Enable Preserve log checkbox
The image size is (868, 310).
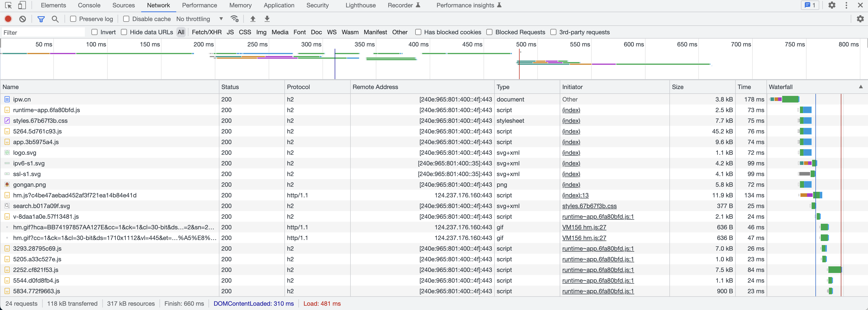click(73, 19)
